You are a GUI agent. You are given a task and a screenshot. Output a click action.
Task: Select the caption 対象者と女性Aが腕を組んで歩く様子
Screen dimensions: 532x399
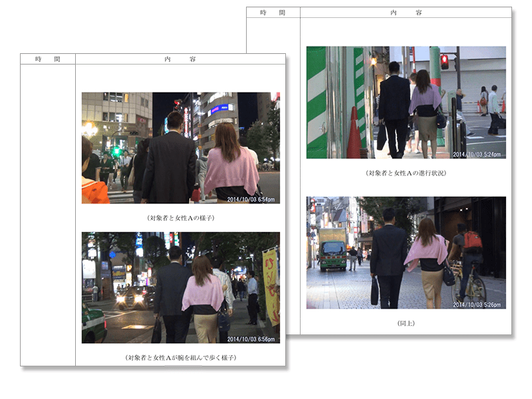coord(180,358)
